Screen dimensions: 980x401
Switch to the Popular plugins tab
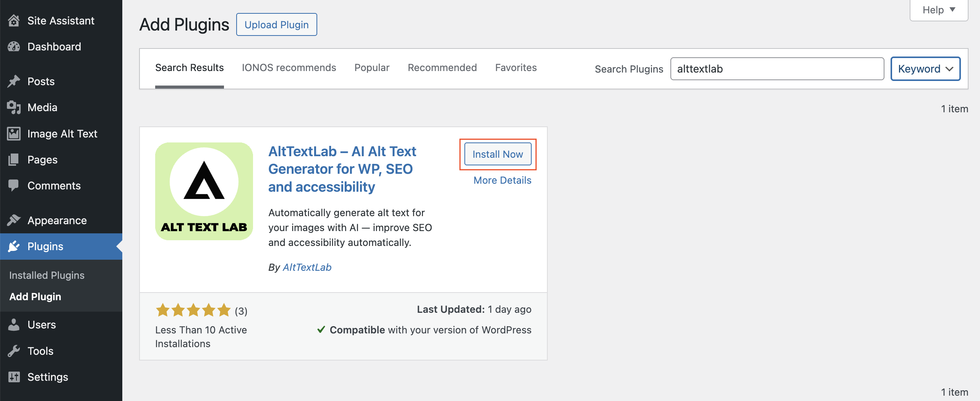point(372,68)
